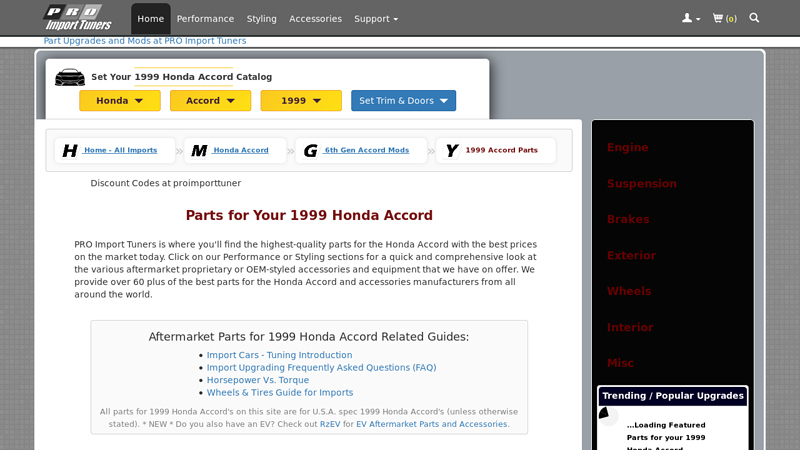Select the Brakes category
800x450 pixels.
(x=628, y=219)
